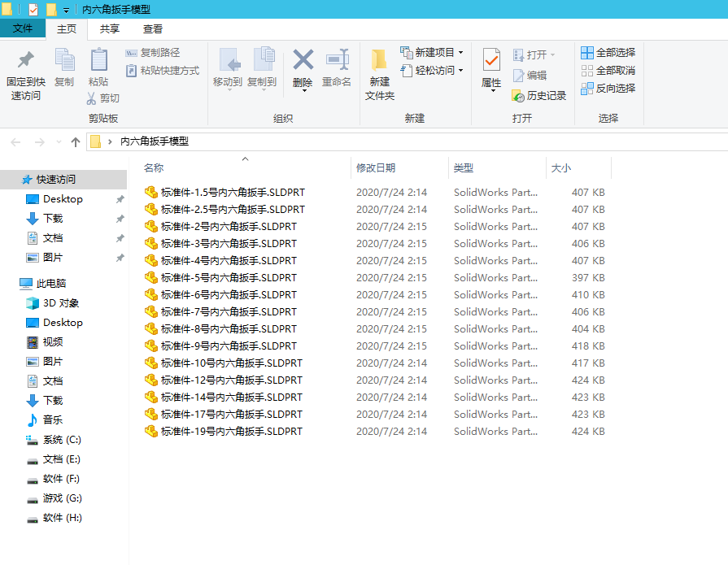
Task: Click 粘贴快捷方式 option
Action: point(163,71)
